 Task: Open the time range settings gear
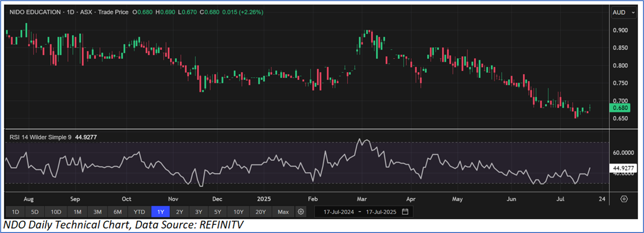click(301, 212)
